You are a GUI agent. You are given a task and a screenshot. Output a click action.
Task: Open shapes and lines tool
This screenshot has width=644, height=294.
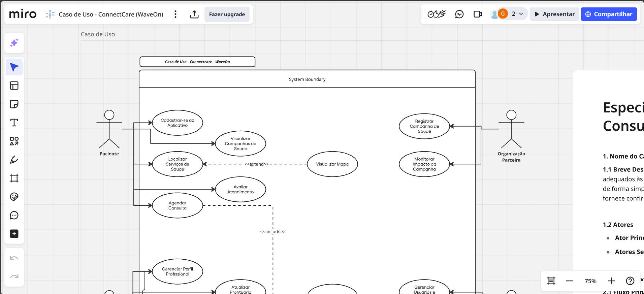coord(14,141)
